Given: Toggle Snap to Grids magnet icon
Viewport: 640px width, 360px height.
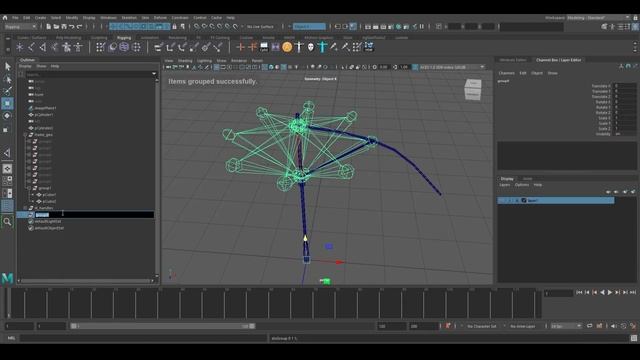Looking at the screenshot, I should coord(197,27).
